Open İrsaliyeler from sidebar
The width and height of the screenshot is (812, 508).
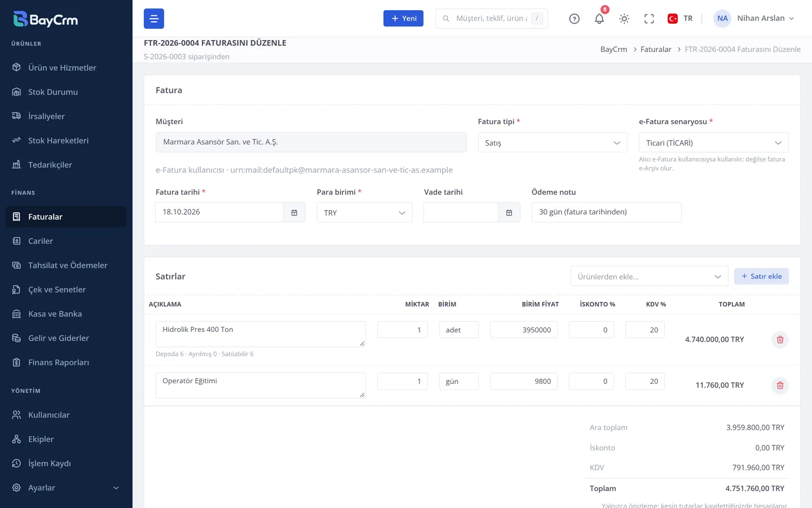(x=66, y=116)
